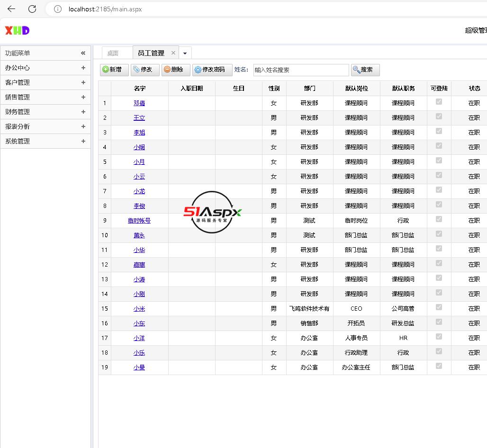487x448 pixels.
Task: Open employee link 小米
Action: coord(139,309)
